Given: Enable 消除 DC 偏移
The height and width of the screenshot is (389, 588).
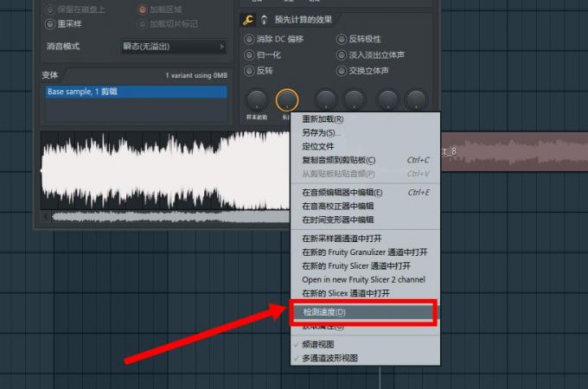Looking at the screenshot, I should [249, 39].
